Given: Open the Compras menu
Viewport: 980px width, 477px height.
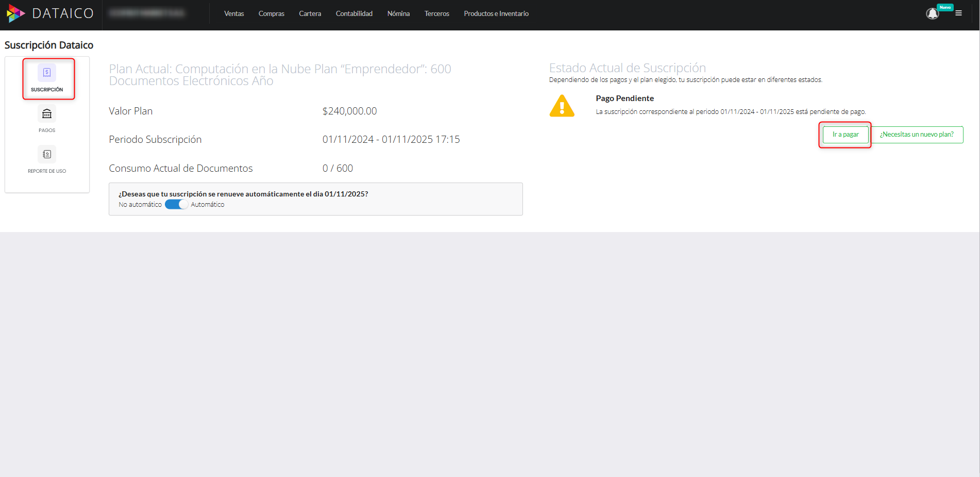Looking at the screenshot, I should coord(272,14).
